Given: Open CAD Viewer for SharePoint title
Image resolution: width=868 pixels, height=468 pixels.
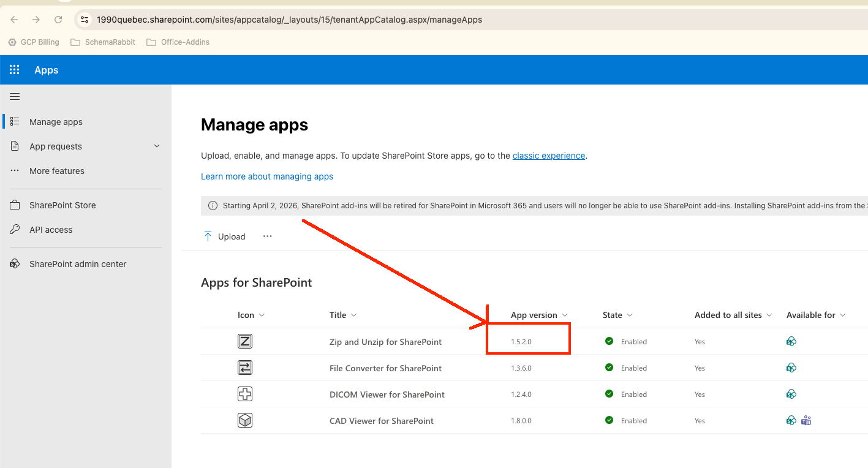Looking at the screenshot, I should (x=382, y=421).
